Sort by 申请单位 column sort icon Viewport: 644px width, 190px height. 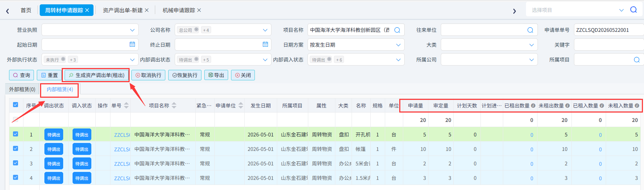point(241,105)
